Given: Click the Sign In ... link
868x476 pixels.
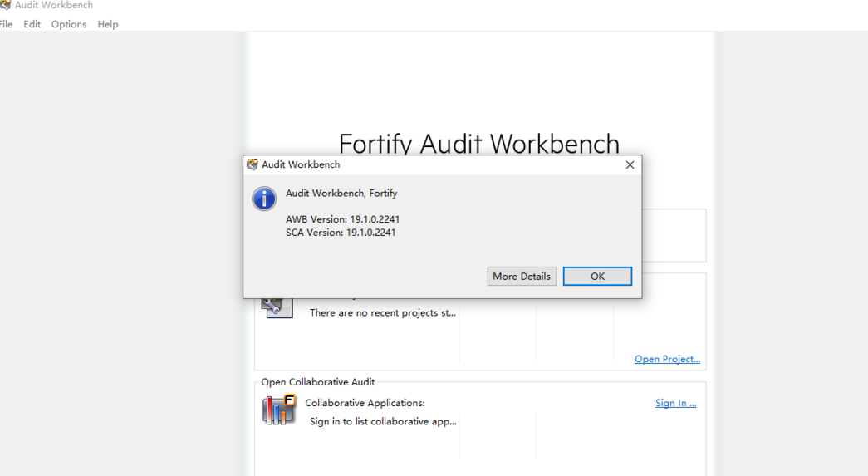Looking at the screenshot, I should [676, 403].
